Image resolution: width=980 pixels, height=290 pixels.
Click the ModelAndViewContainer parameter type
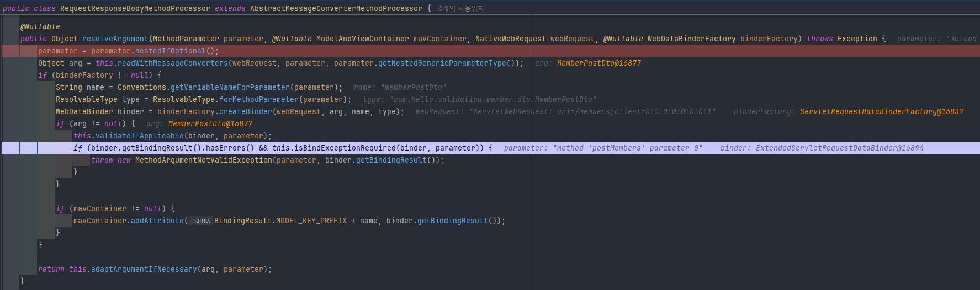click(x=363, y=39)
